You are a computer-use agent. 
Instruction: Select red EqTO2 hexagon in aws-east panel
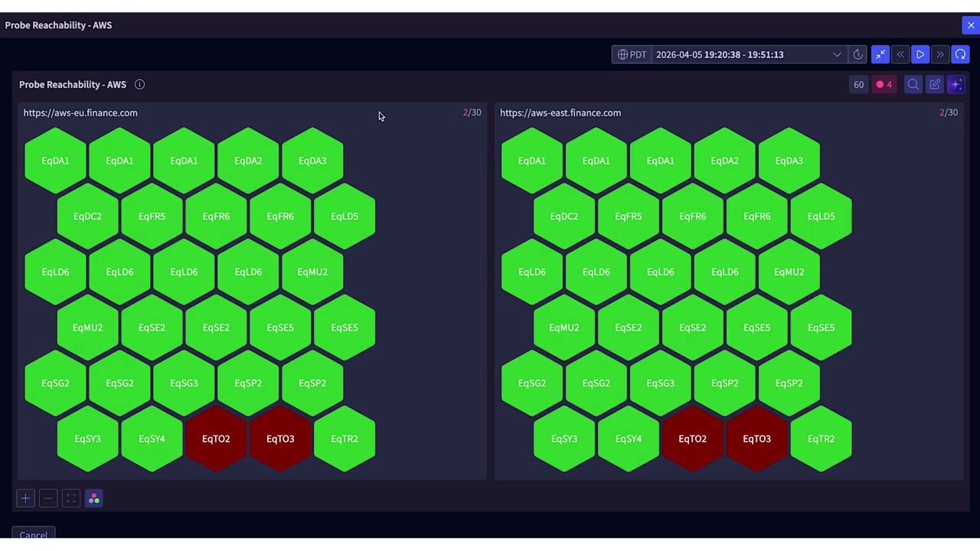click(692, 439)
